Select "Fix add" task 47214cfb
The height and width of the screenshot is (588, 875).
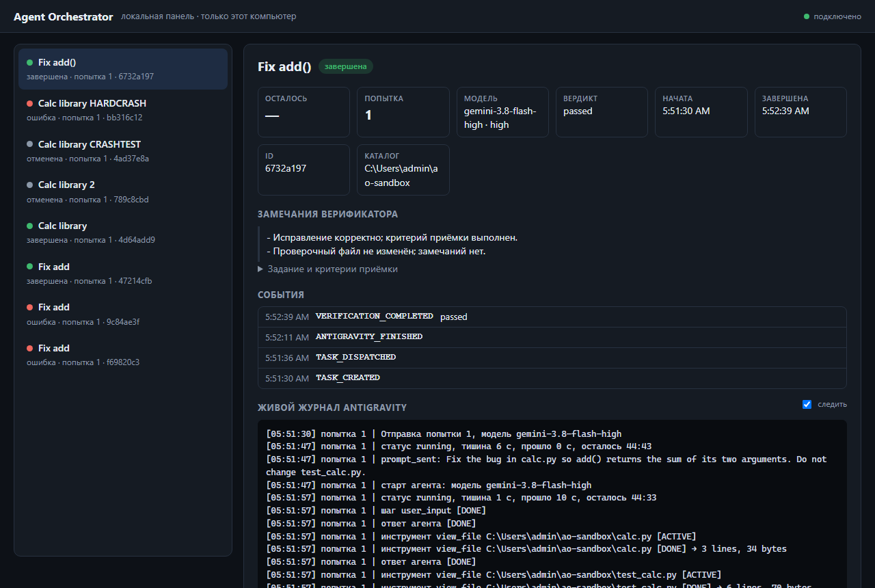(123, 273)
